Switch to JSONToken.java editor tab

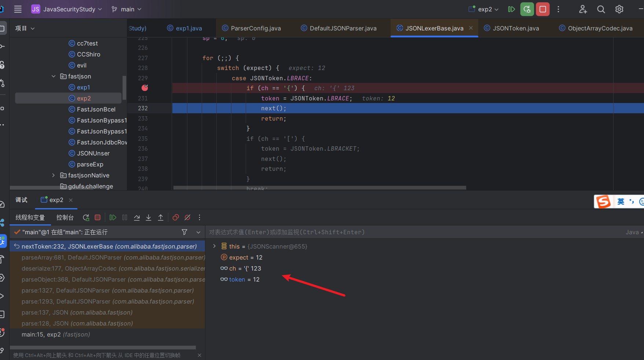coord(512,28)
